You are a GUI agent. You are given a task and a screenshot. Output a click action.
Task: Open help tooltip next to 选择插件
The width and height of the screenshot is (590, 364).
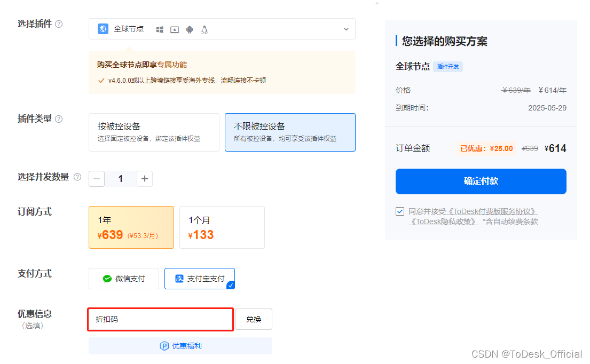(x=59, y=24)
